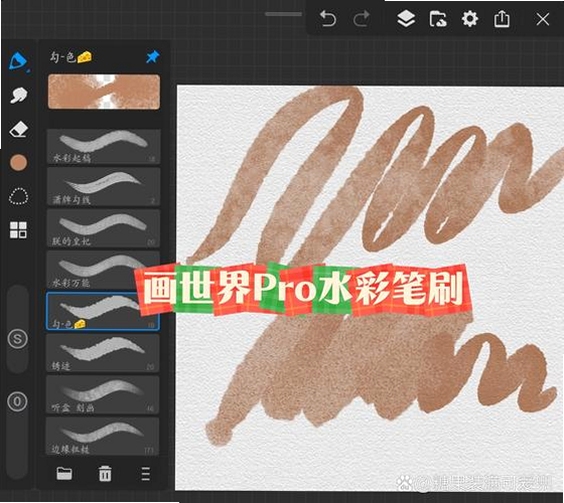Open the brown color swatch
Screen dimensions: 564x503
[x=18, y=163]
